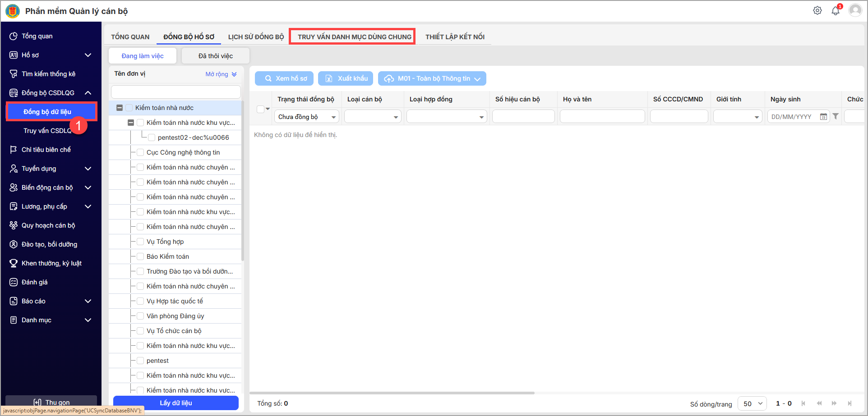This screenshot has height=416, width=868.
Task: Click the horizontal scrollbar under the table
Action: [x=392, y=393]
